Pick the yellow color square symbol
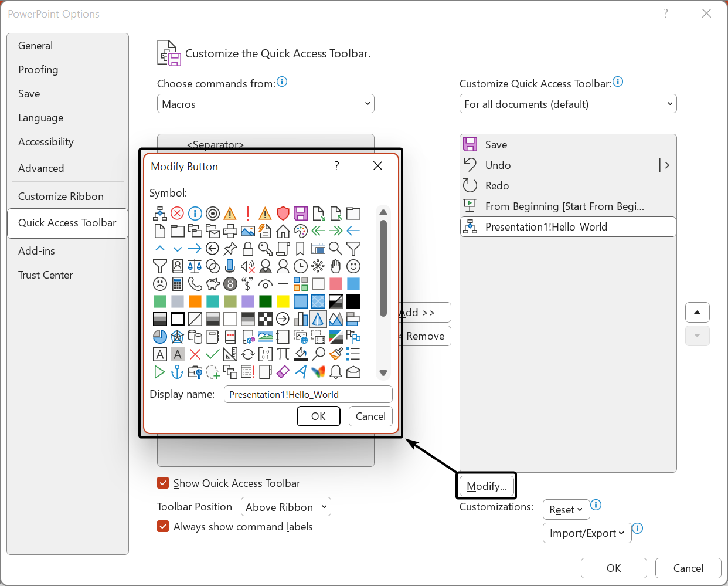The image size is (728, 586). [283, 302]
